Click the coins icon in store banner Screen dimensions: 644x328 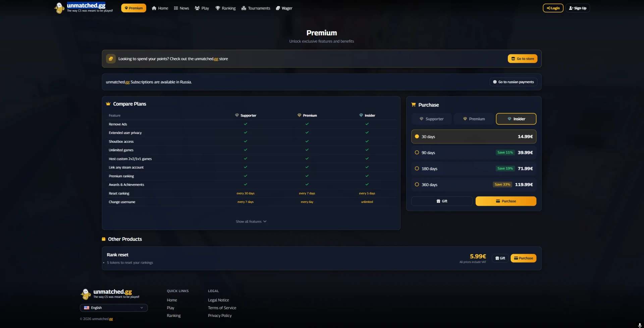pyautogui.click(x=111, y=59)
